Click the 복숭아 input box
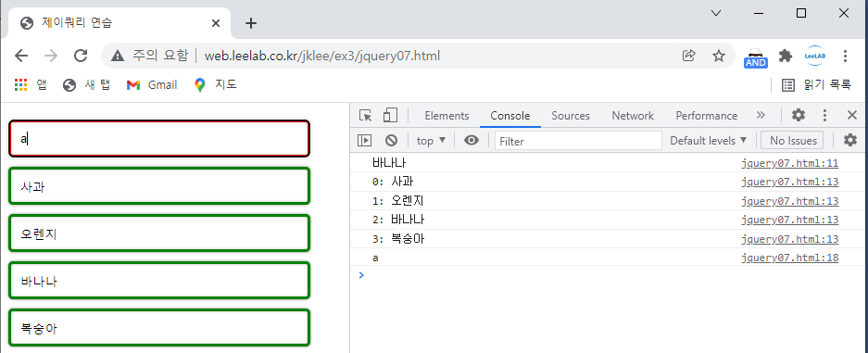The width and height of the screenshot is (868, 353). point(159,328)
